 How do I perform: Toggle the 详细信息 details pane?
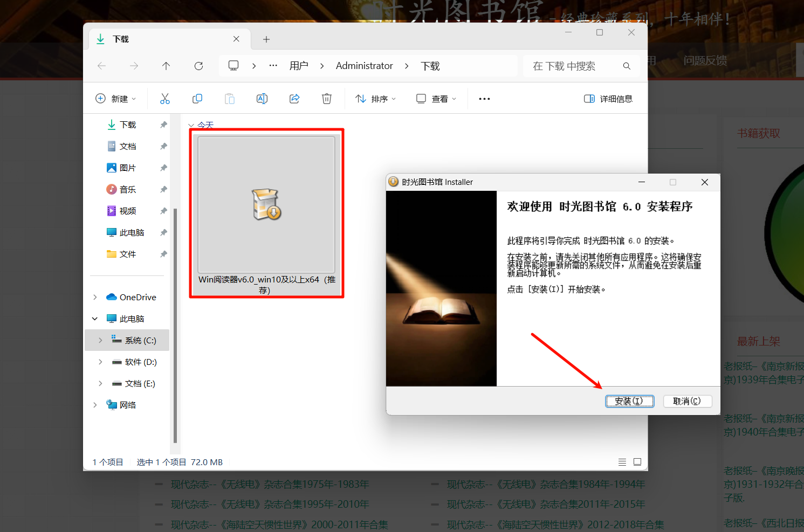click(x=608, y=99)
